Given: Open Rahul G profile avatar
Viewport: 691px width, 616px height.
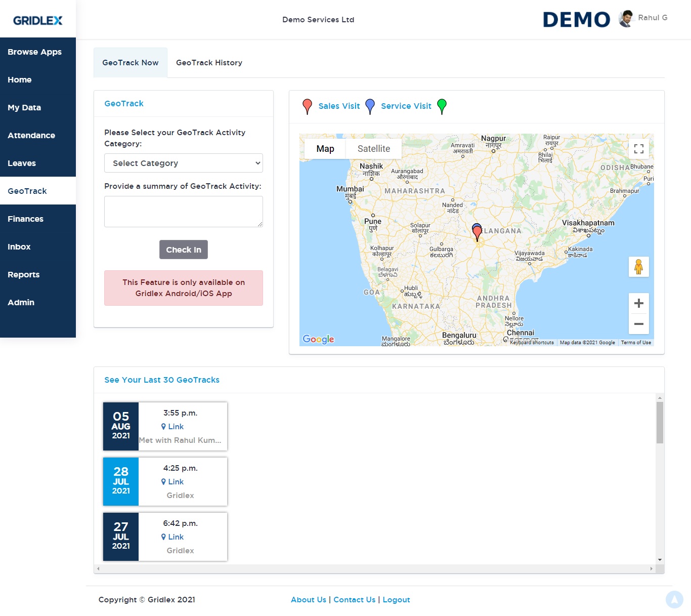Looking at the screenshot, I should 626,19.
